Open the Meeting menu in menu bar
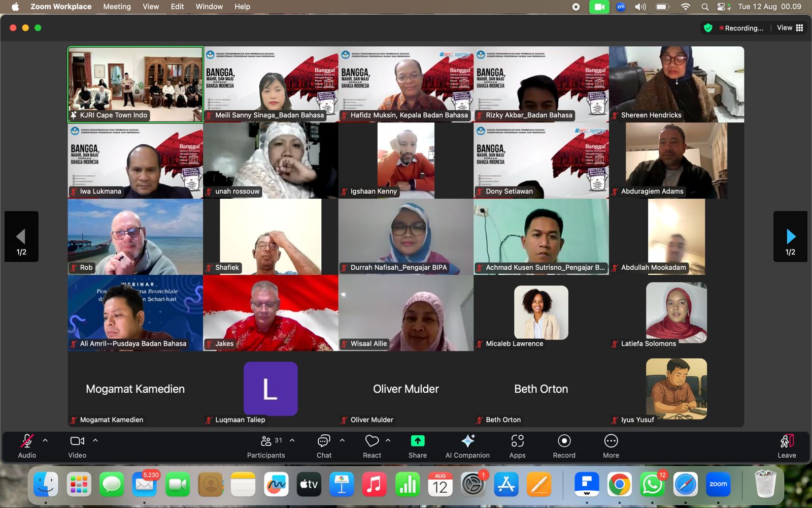 (x=117, y=7)
